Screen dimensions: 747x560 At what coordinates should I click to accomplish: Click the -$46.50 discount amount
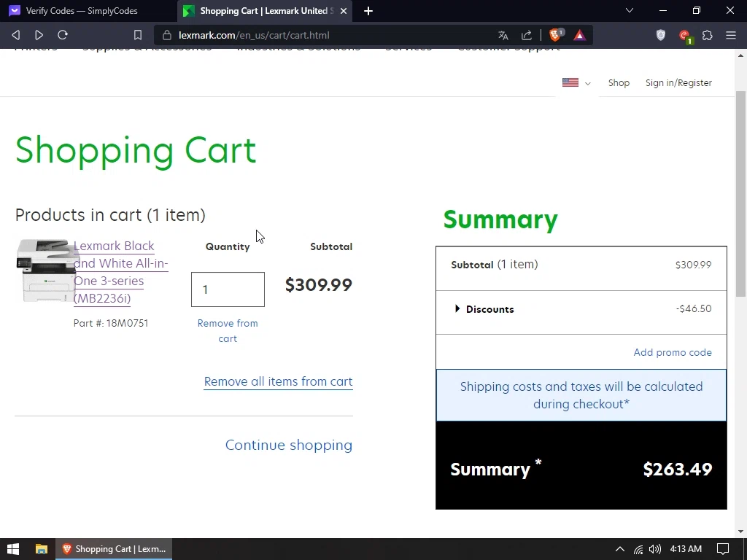point(694,308)
